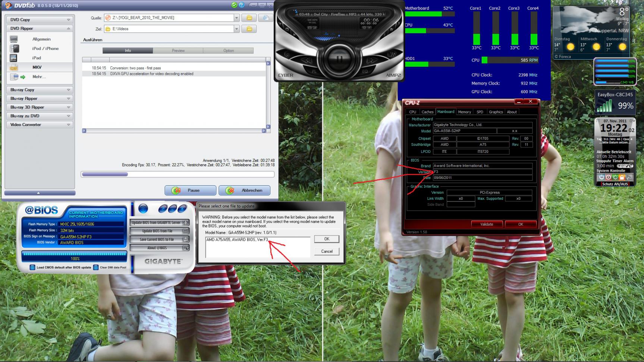Open the CPU tab in CPU-Z
This screenshot has width=644, height=362.
click(x=412, y=112)
